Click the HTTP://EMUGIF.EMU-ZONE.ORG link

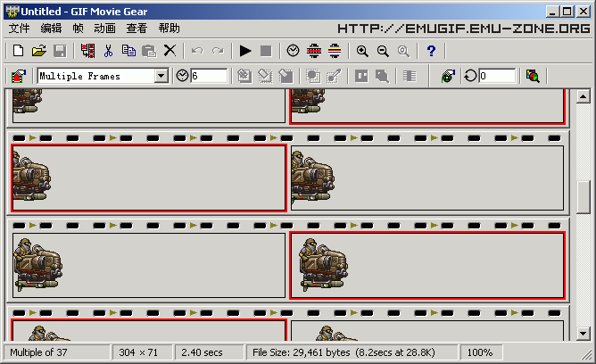tap(464, 29)
